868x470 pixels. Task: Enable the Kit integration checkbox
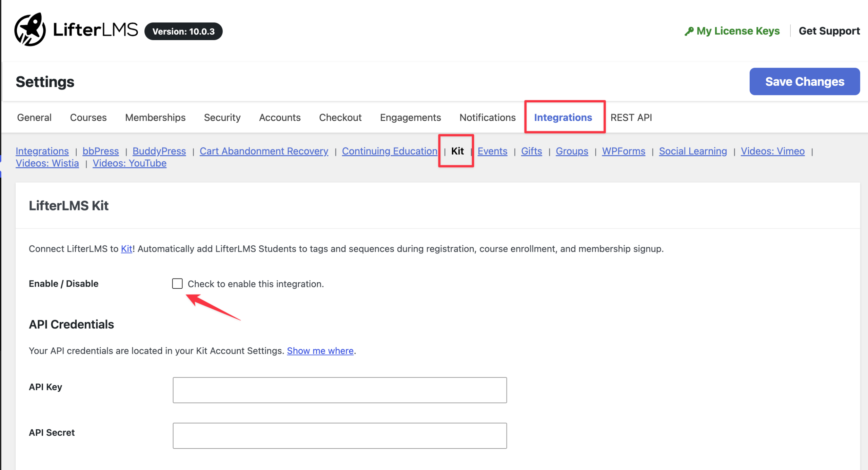(x=177, y=283)
